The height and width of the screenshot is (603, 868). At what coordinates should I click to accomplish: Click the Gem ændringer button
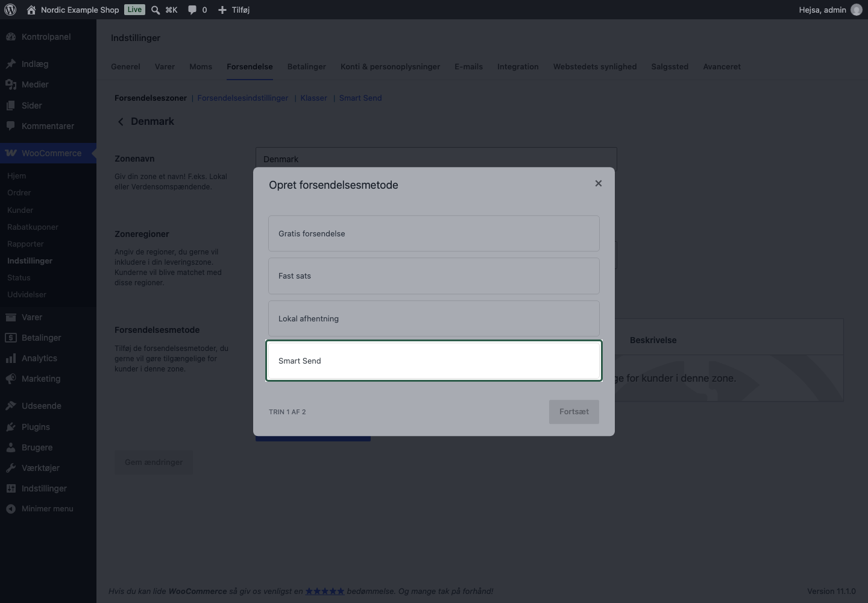click(154, 463)
